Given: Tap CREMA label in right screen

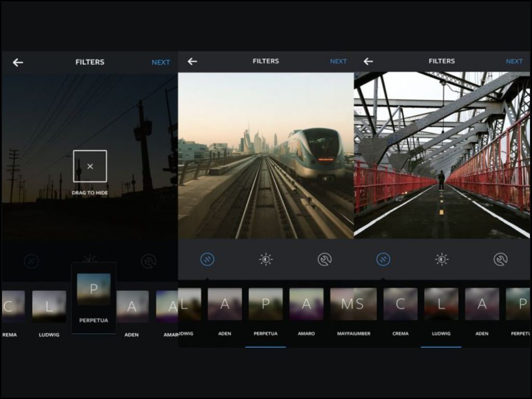Looking at the screenshot, I should coord(401,334).
